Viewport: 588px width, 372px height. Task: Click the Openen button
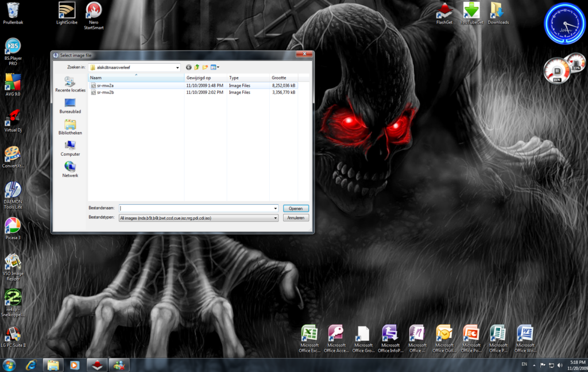(x=296, y=208)
